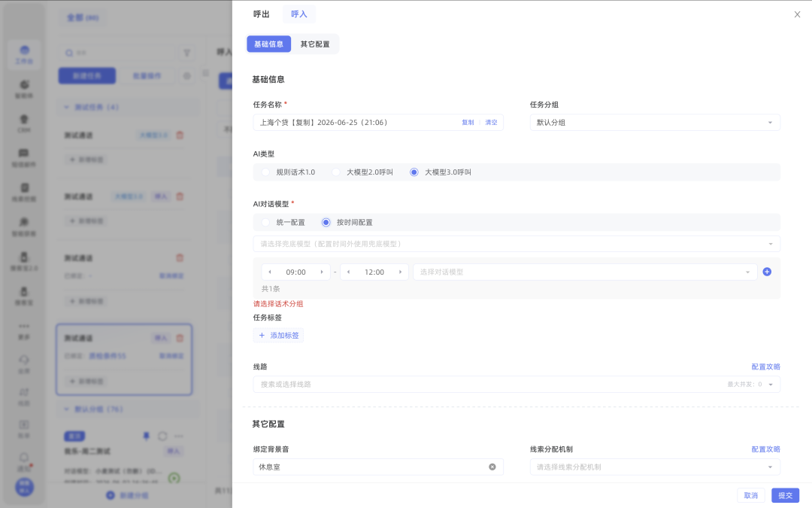Click the blue pin icon on background card

pyautogui.click(x=146, y=436)
